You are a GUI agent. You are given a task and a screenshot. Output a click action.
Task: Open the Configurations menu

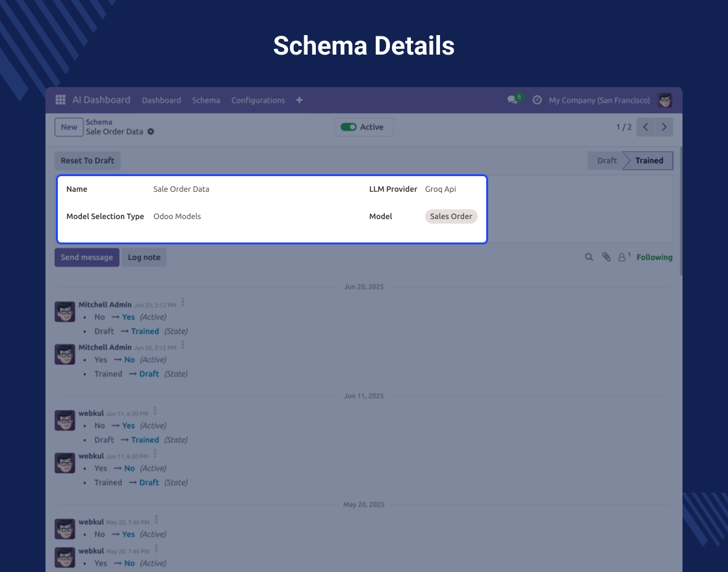(x=258, y=100)
